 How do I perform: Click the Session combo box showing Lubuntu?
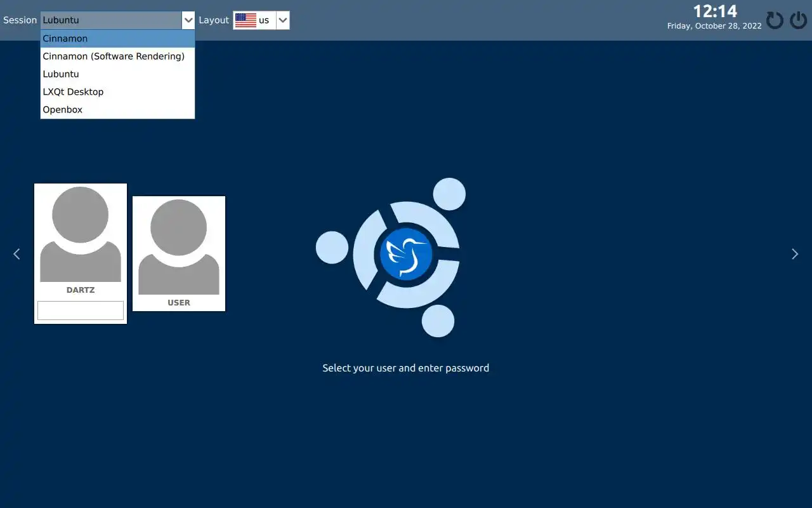[x=118, y=20]
